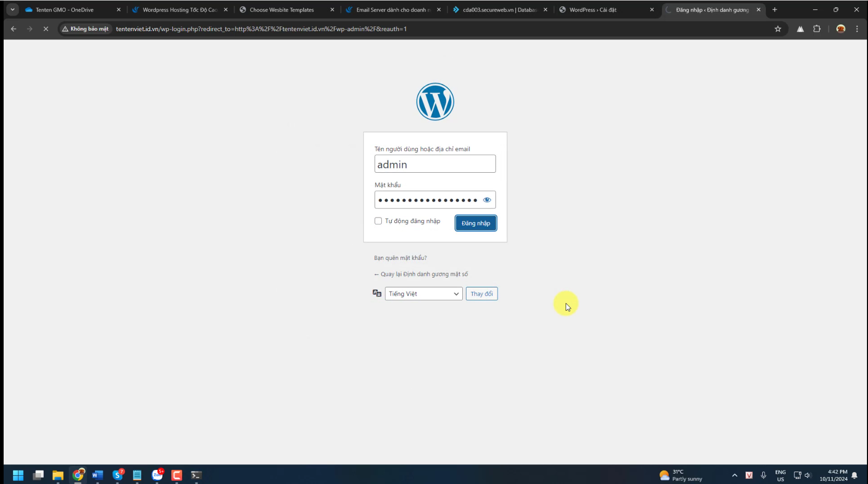Open the Bạn quên mật khẩu link
868x484 pixels.
(x=401, y=258)
